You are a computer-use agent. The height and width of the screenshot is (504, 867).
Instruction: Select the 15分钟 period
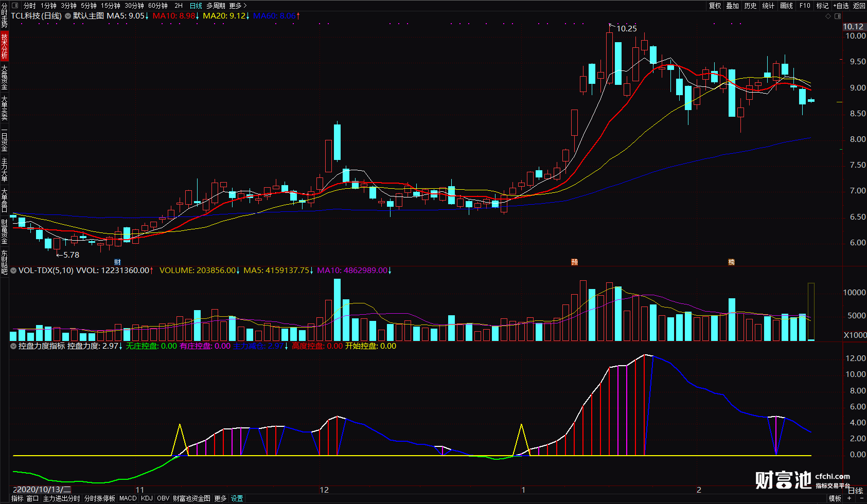click(111, 6)
